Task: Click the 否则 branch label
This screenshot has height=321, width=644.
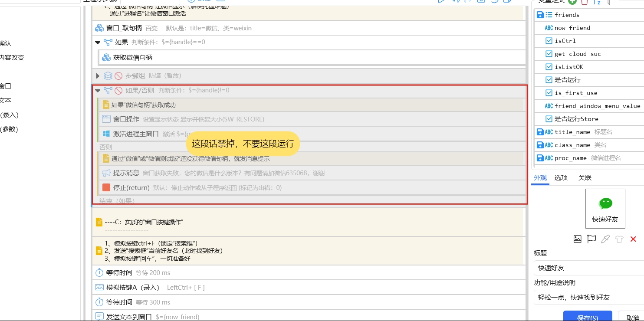Action: click(x=106, y=147)
